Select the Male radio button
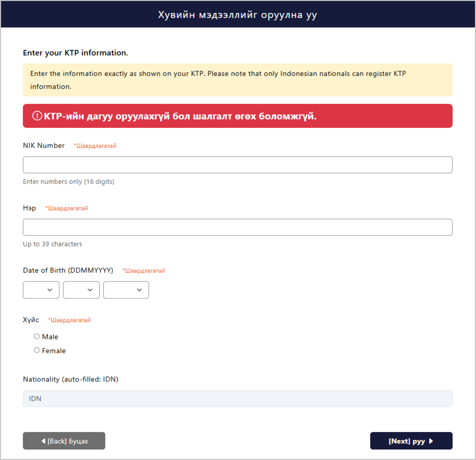476x460 pixels. [x=37, y=336]
